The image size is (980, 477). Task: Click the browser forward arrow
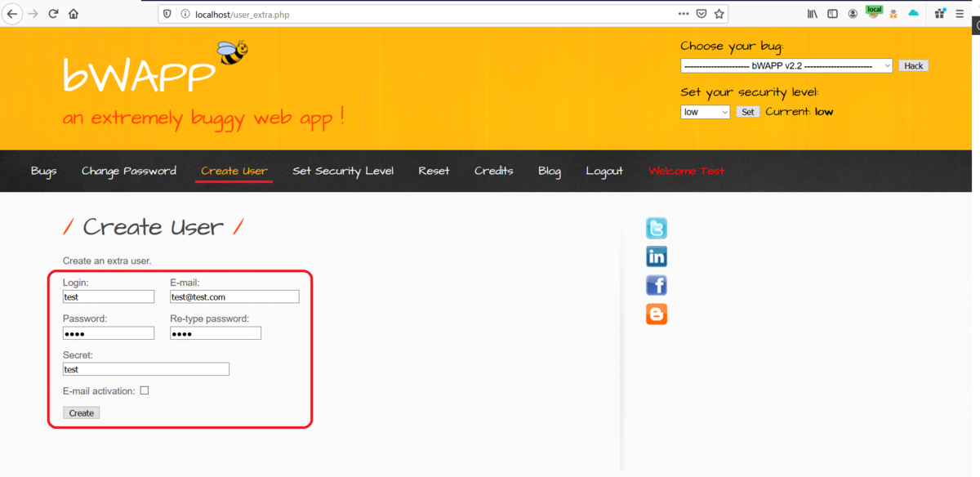coord(33,14)
